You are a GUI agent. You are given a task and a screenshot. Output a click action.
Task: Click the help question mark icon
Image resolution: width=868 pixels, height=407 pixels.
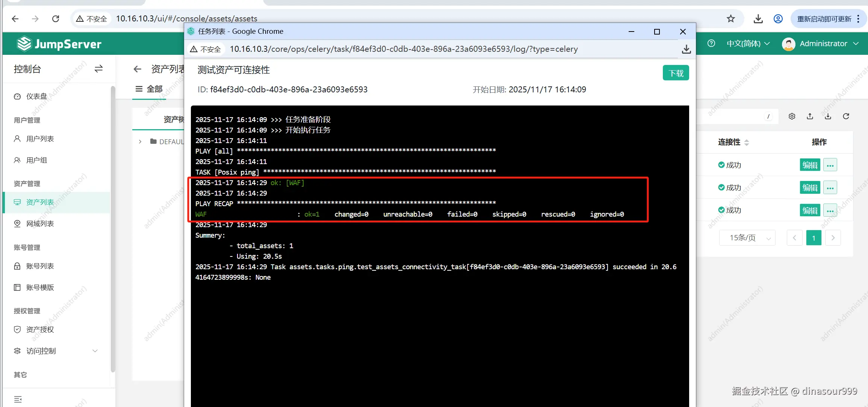tap(711, 44)
